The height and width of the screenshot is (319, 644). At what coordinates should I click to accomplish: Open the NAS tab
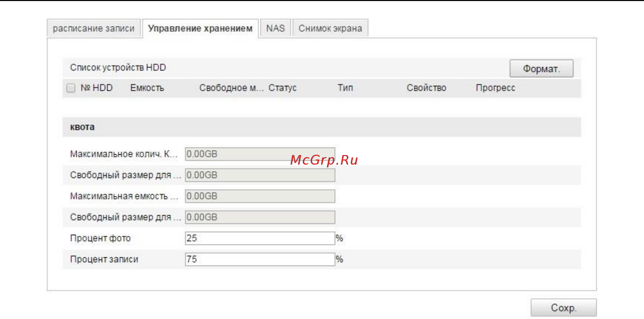[x=275, y=28]
